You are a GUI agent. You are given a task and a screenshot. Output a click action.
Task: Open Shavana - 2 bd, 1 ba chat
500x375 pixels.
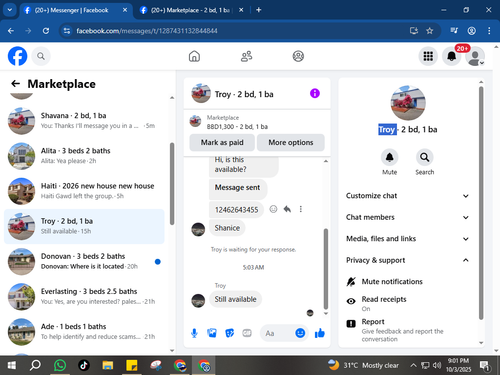[x=84, y=121]
